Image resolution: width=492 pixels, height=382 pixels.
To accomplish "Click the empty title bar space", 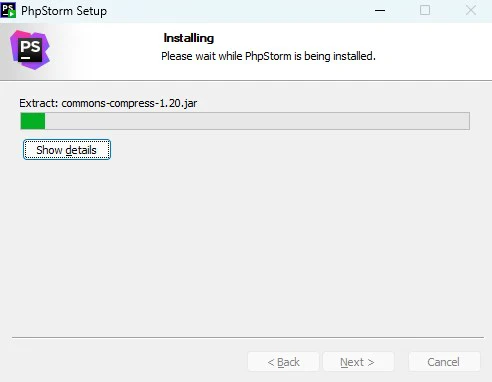I will [x=233, y=11].
